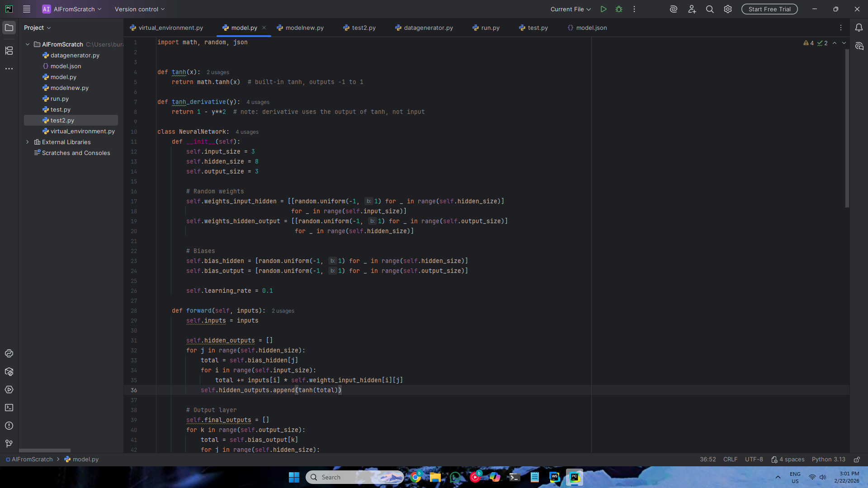Open the Git version control tool window

[x=9, y=444]
